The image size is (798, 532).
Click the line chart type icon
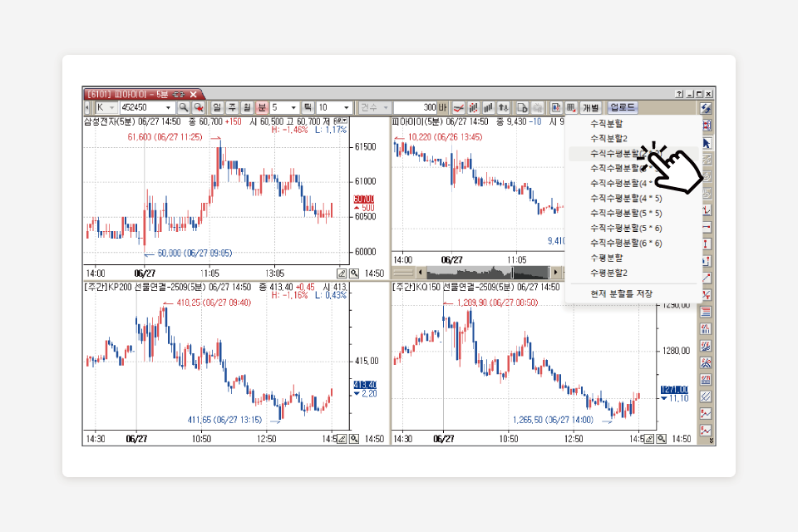pyautogui.click(x=458, y=108)
